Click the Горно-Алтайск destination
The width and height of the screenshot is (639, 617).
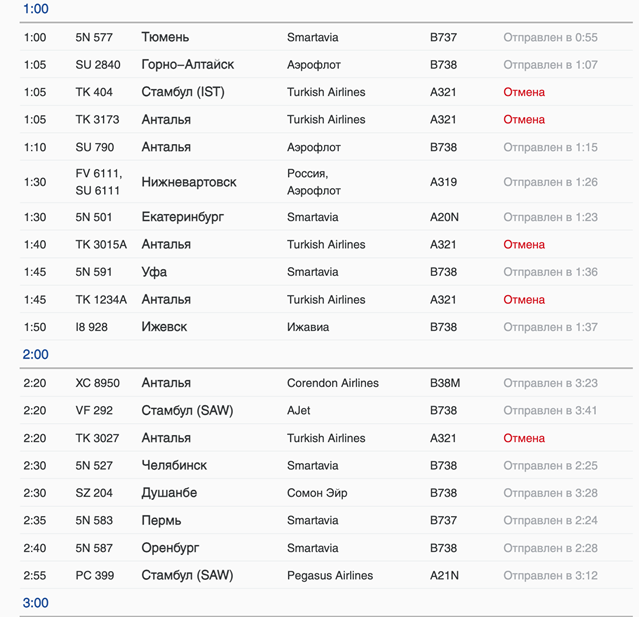188,65
